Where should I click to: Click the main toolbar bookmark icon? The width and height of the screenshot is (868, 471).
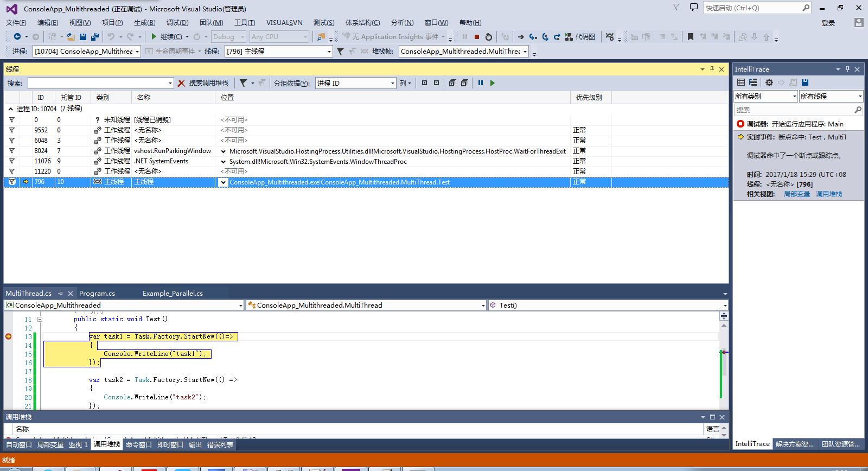[690, 37]
